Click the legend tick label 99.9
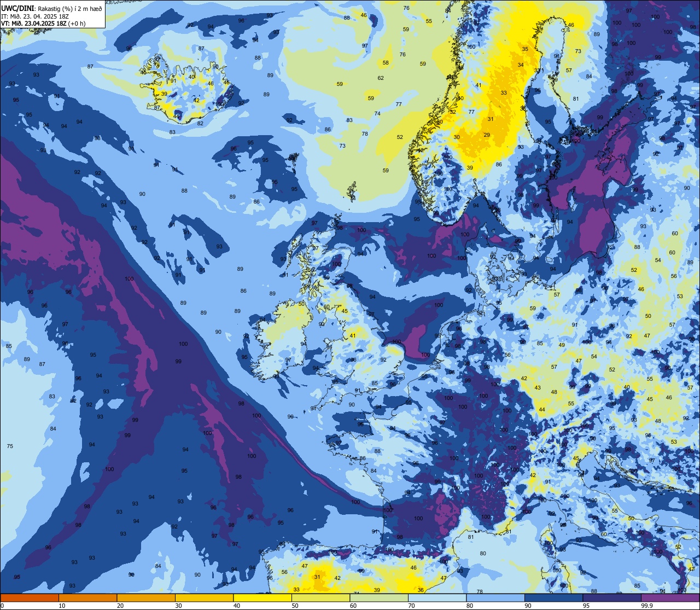Image resolution: width=700 pixels, height=610 pixels. [647, 606]
